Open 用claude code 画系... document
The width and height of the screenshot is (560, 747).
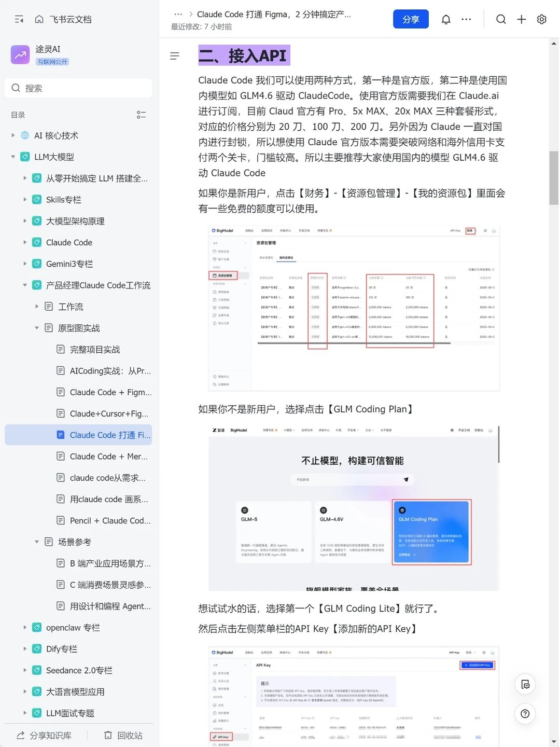78,499
